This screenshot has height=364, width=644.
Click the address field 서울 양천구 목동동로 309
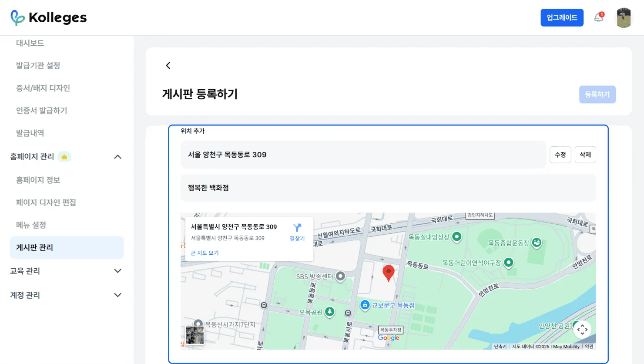tap(363, 155)
